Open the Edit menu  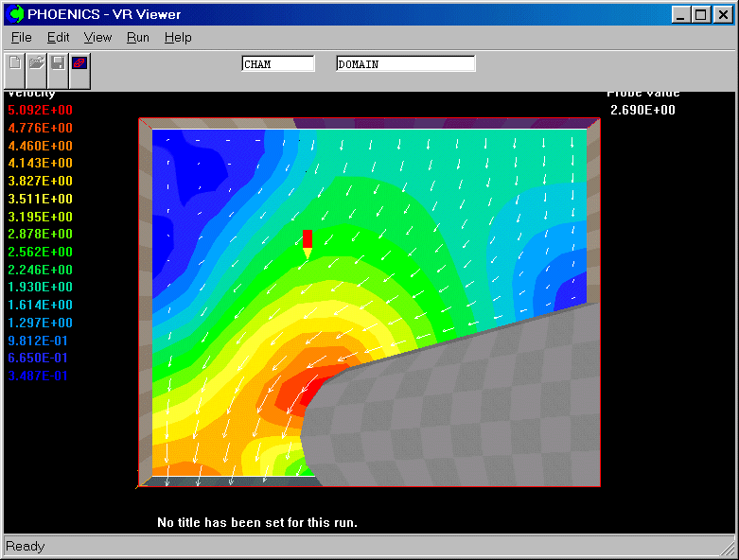58,37
